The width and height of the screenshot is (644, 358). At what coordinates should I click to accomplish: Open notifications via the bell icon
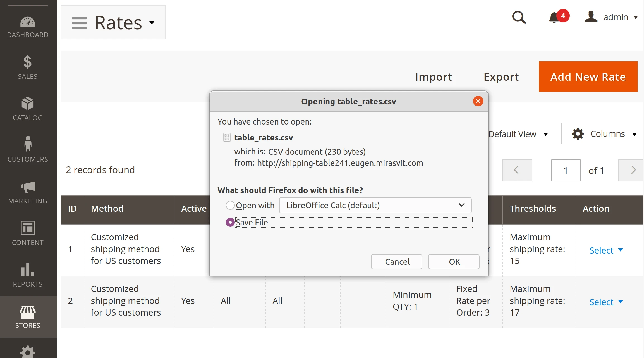point(554,17)
